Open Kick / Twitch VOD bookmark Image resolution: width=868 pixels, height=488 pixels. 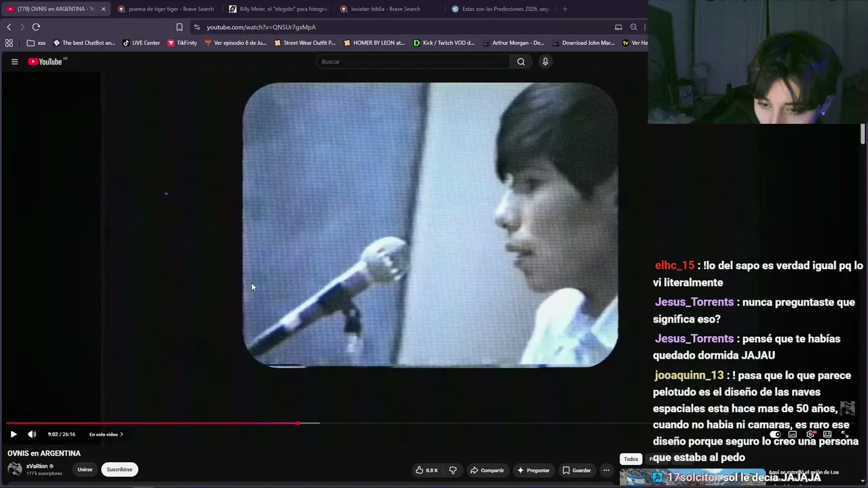point(444,43)
